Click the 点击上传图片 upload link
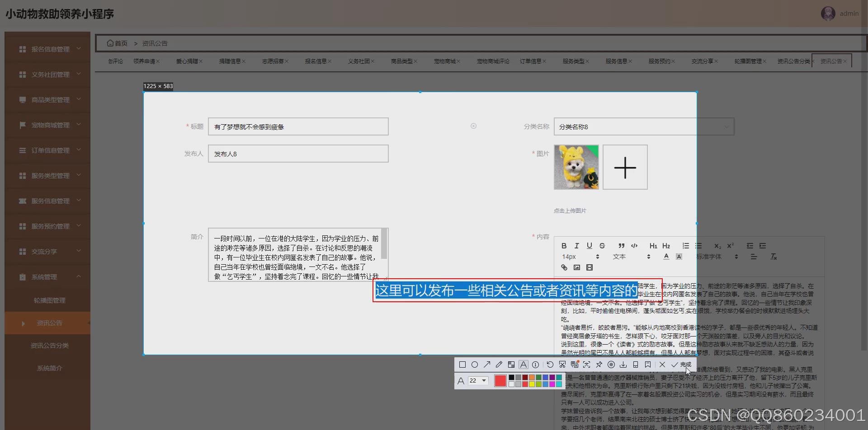Screen dimensions: 868x430 click(570, 210)
